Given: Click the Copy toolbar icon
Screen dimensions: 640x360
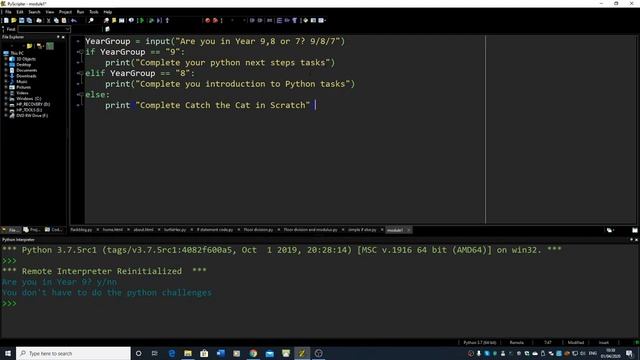Looking at the screenshot, I should point(56,20).
